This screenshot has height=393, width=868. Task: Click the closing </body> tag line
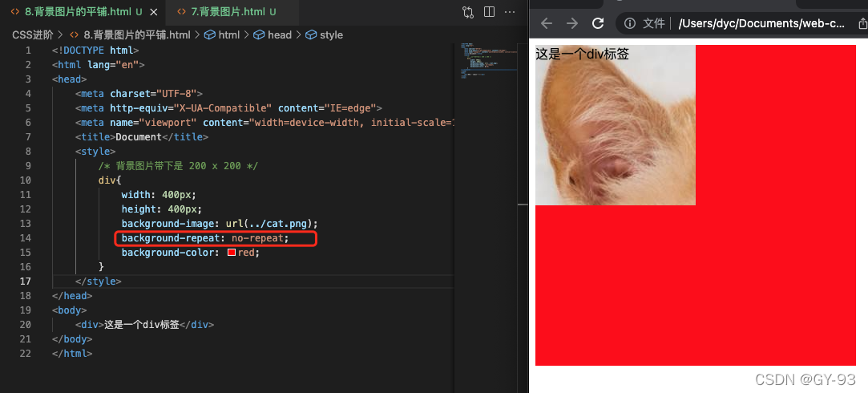(72, 338)
